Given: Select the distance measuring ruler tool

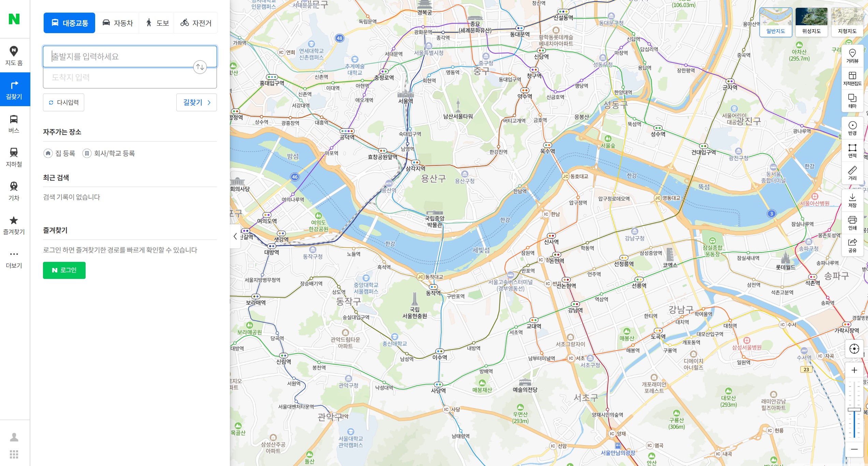Looking at the screenshot, I should pos(852,173).
